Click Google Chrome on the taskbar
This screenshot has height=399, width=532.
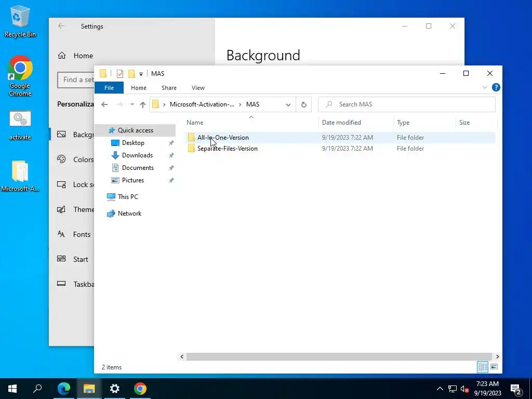[x=140, y=389]
